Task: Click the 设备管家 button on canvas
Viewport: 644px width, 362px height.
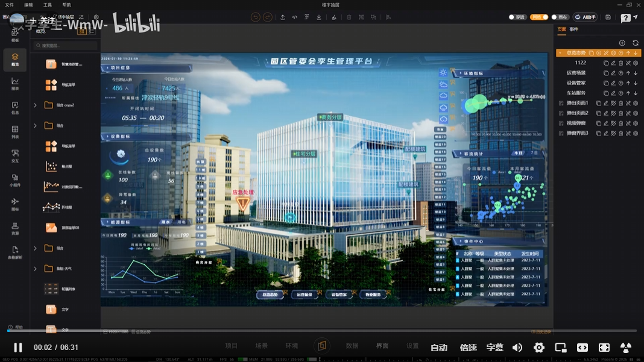Action: pos(339,295)
